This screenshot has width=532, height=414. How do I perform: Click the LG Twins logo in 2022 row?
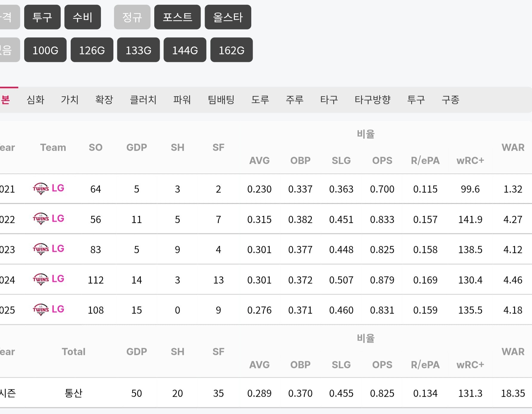pos(41,219)
